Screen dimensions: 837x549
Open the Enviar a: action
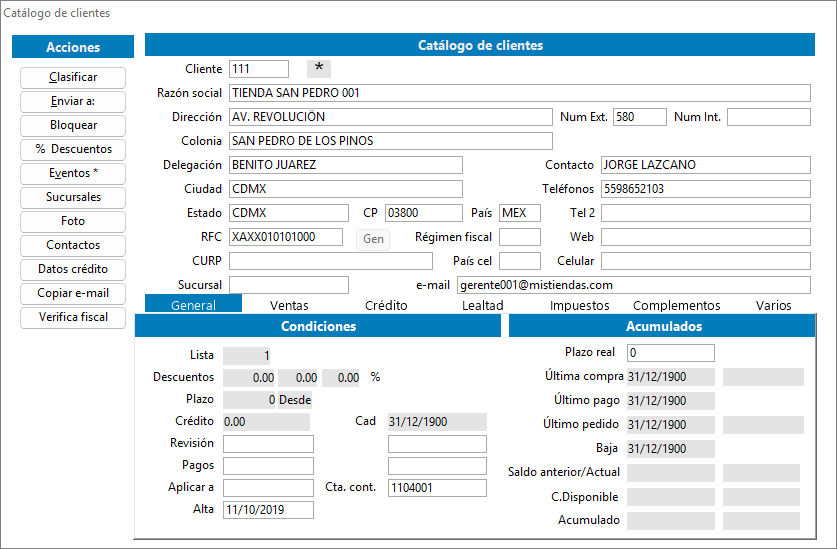pos(73,101)
